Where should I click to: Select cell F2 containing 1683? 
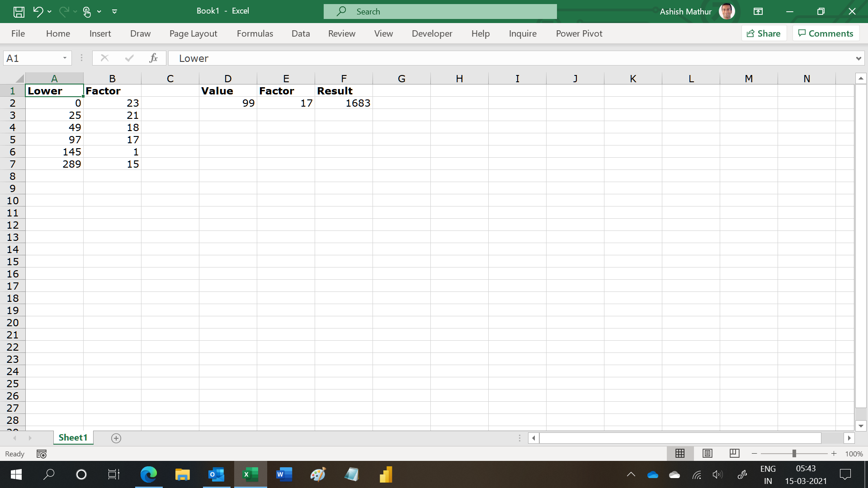(x=344, y=103)
